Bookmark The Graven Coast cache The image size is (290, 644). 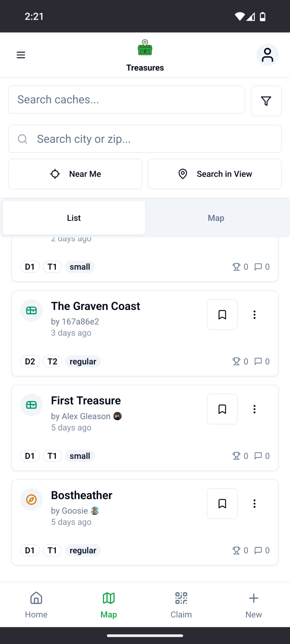pos(222,315)
